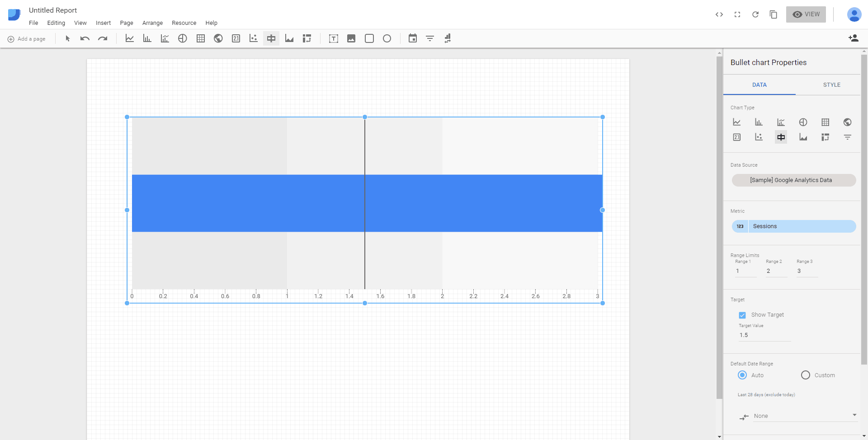Open the None comparison dropdown
The width and height of the screenshot is (868, 440).
click(797, 416)
